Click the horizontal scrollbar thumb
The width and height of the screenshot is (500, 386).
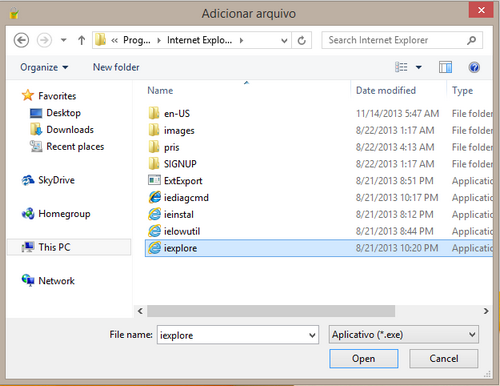tap(271, 311)
